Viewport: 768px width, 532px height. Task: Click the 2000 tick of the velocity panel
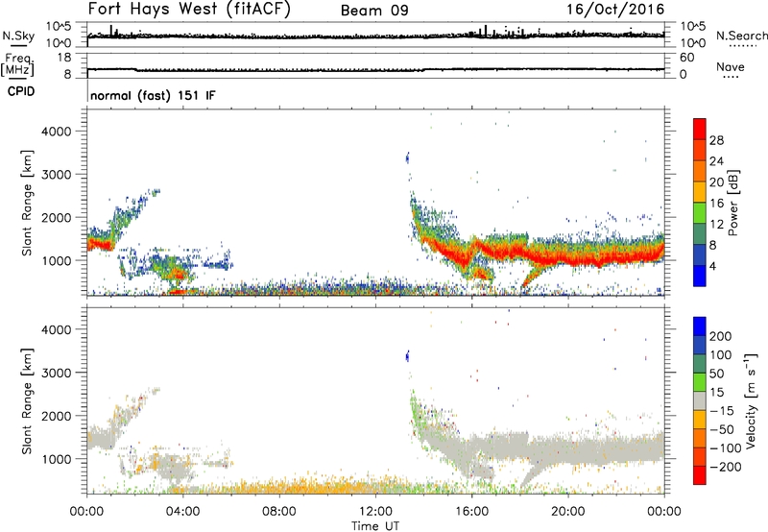click(57, 416)
